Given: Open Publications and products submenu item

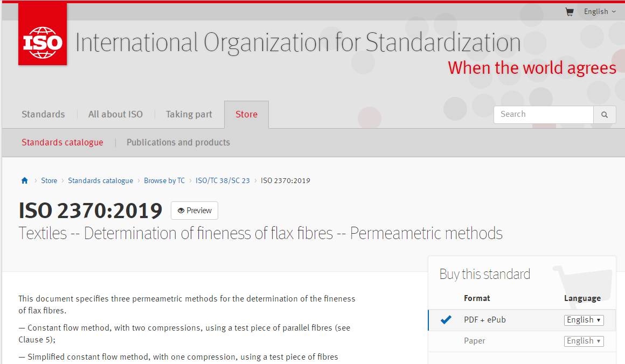Looking at the screenshot, I should pos(178,142).
